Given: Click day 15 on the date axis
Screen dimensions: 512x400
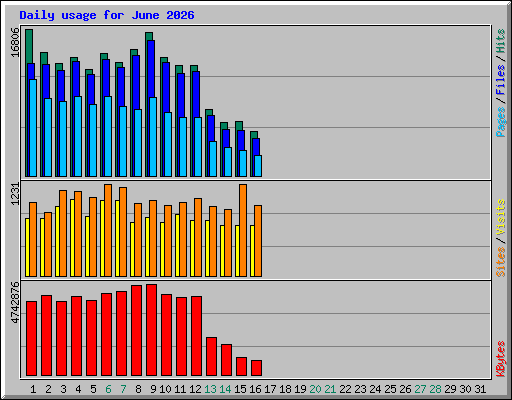Looking at the screenshot, I should point(240,389).
